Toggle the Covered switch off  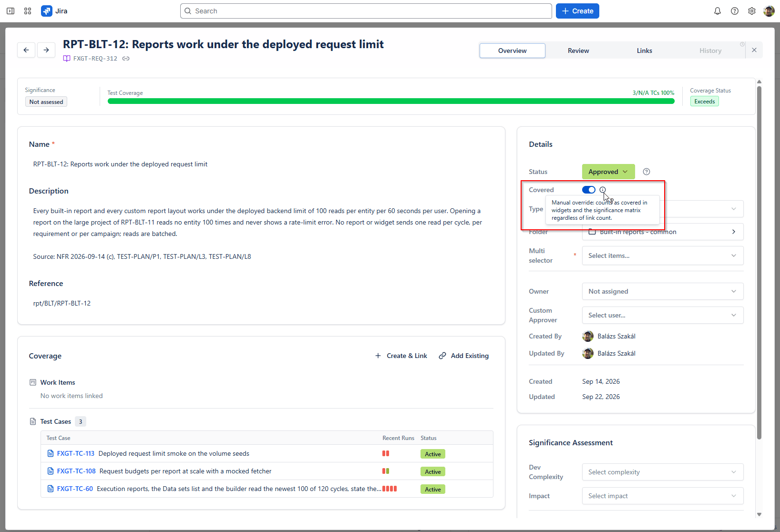589,190
